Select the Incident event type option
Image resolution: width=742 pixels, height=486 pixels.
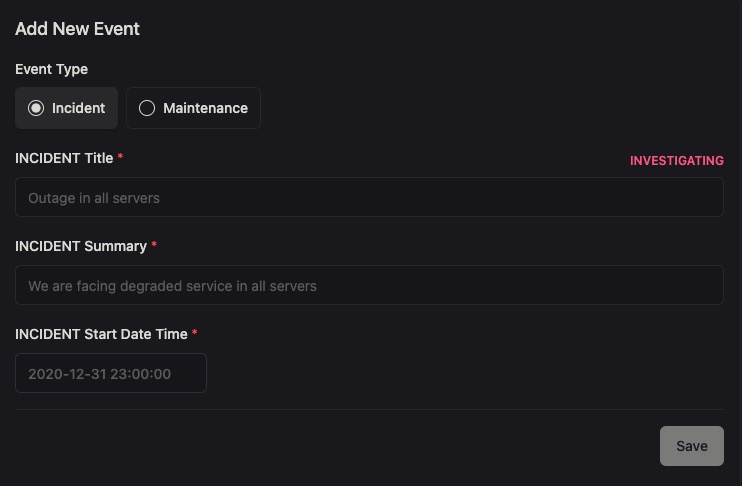pyautogui.click(x=66, y=108)
